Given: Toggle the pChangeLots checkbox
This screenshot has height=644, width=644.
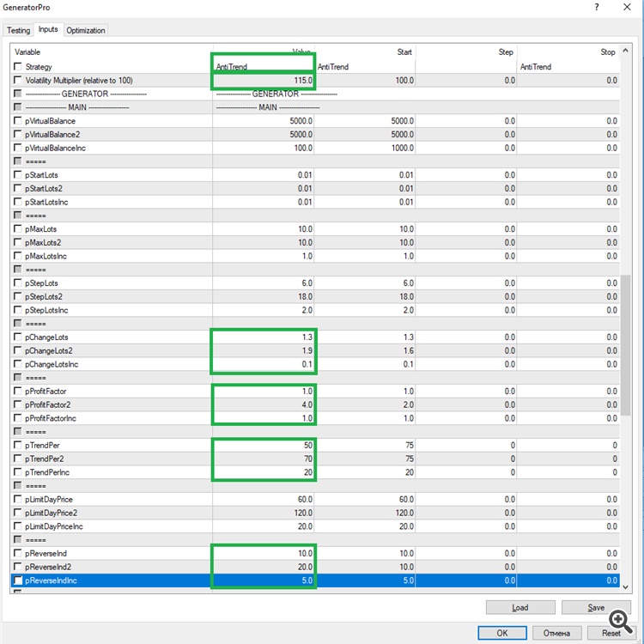Looking at the screenshot, I should [x=18, y=337].
